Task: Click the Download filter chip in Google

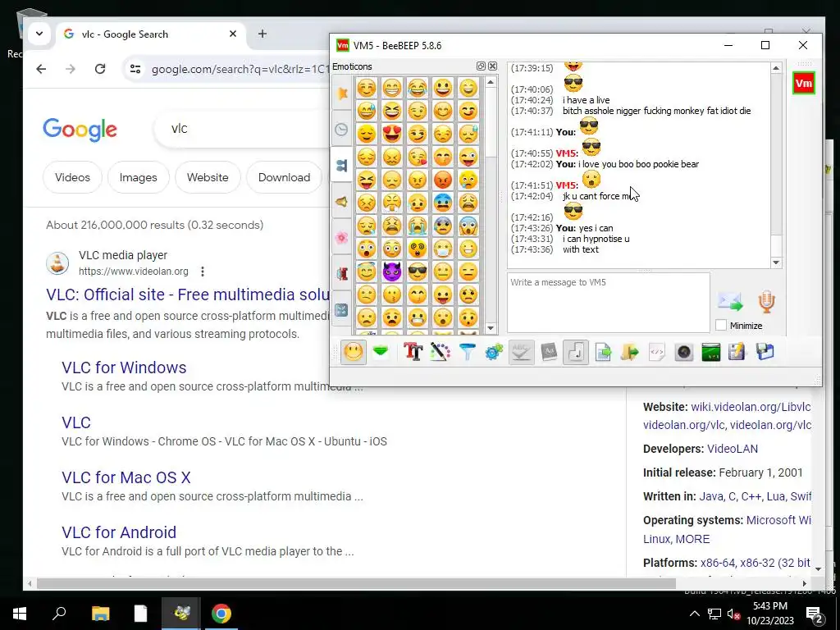Action: tap(284, 177)
